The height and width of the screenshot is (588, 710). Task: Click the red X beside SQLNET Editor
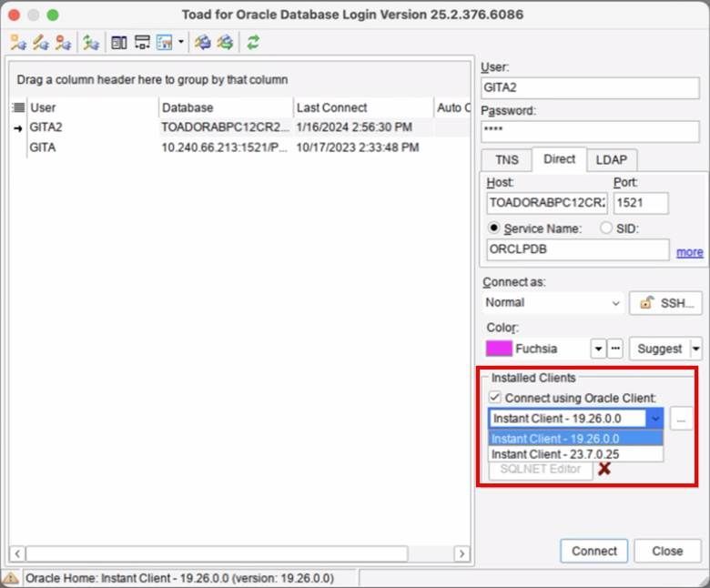604,469
